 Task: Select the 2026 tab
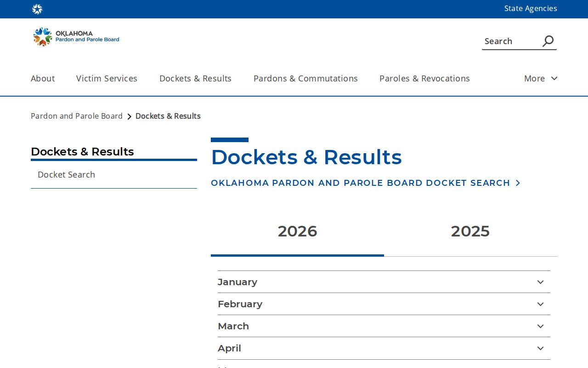(x=297, y=231)
